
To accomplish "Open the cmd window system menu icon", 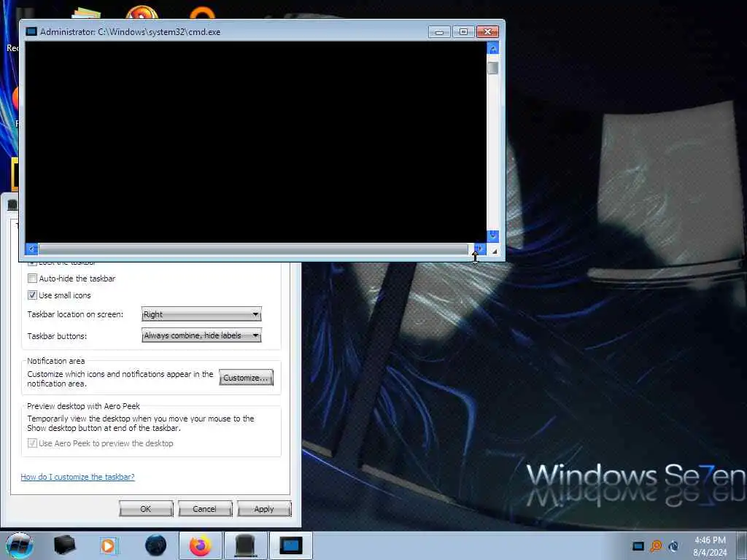I will click(31, 32).
